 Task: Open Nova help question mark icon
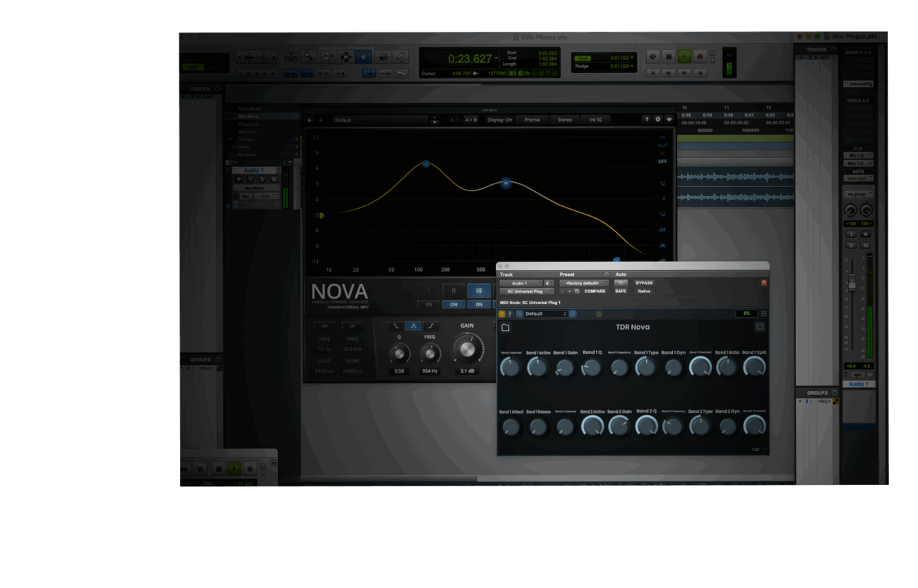pos(646,120)
